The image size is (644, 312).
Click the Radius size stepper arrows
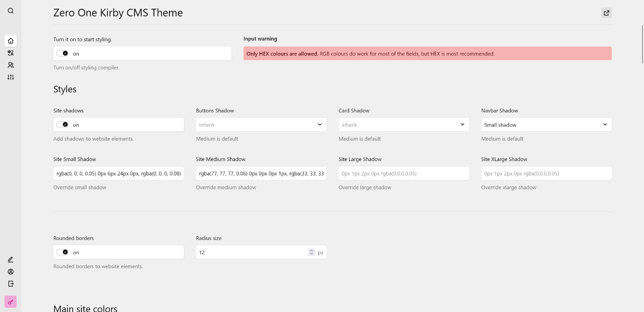point(311,252)
